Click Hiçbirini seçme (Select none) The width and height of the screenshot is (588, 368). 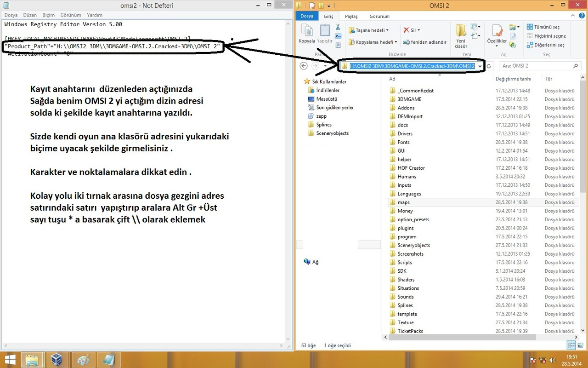546,36
